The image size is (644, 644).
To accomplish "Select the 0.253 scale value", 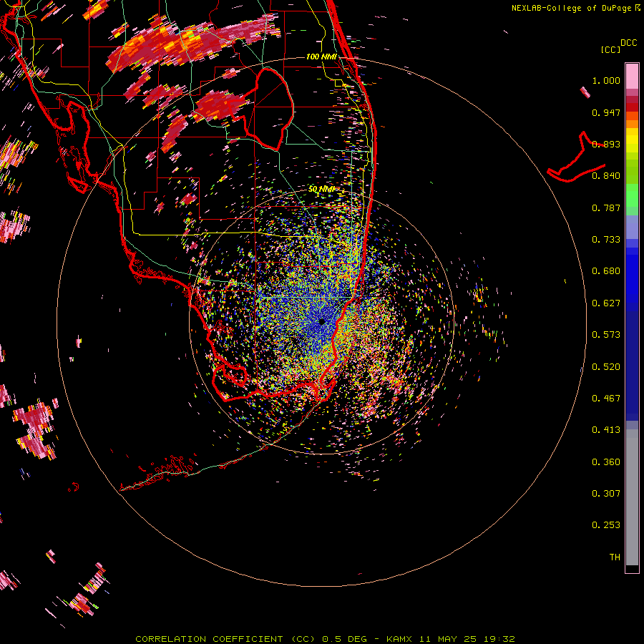I will tap(606, 525).
